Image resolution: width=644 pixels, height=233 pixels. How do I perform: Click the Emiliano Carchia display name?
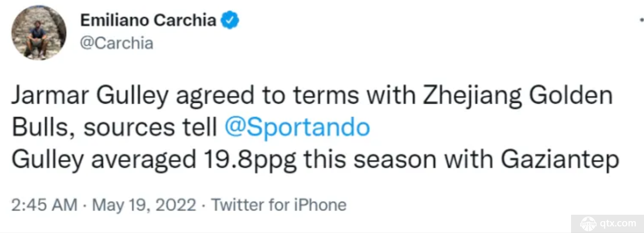[148, 21]
